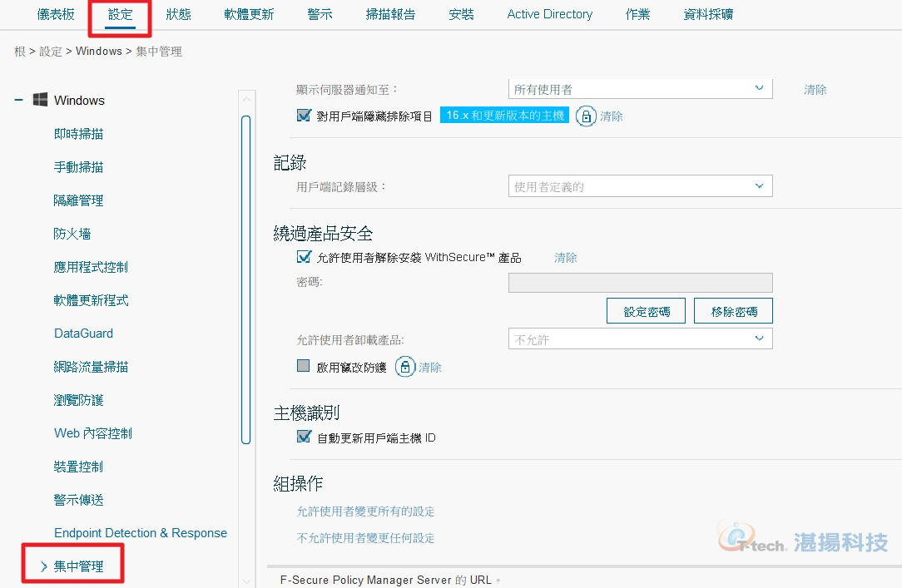This screenshot has height=588, width=902.
Task: Open the 用戶端記錄層級 dropdown
Action: click(640, 186)
